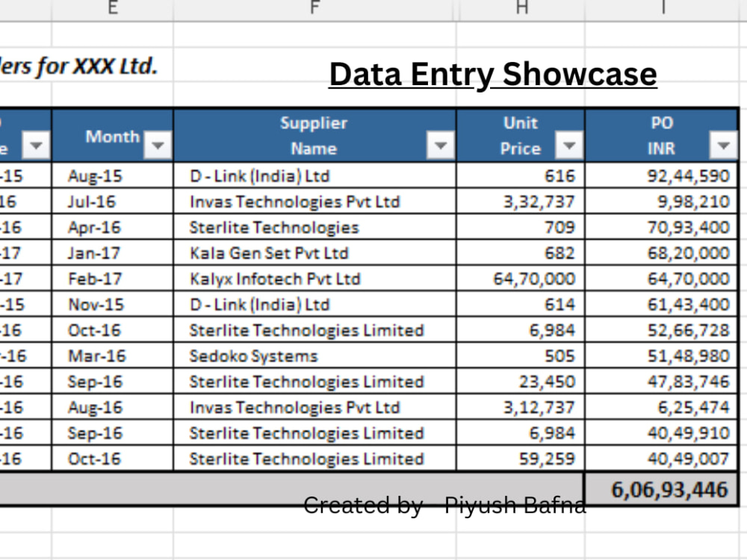Select the Kala Gen Set Pvt Ltd cell
The image size is (747, 560).
315,253
